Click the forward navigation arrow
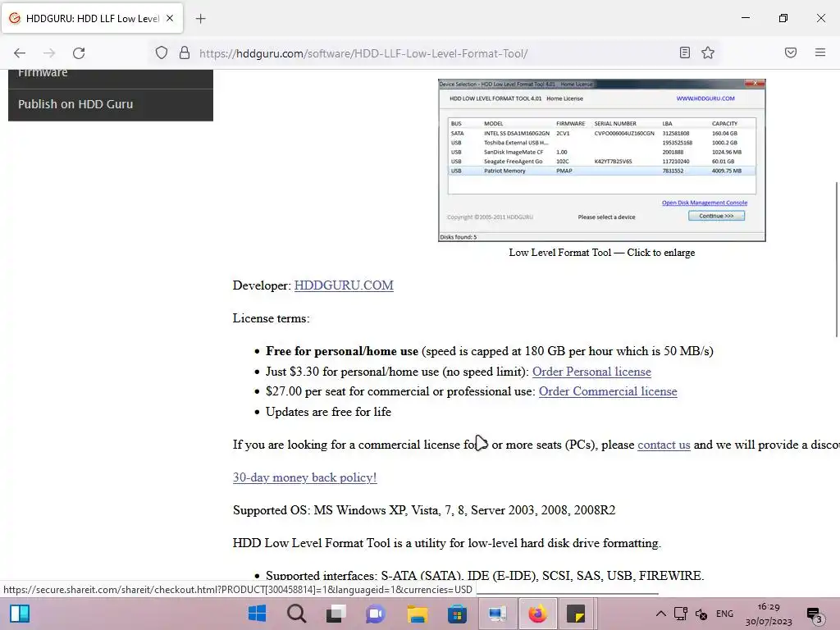Image resolution: width=840 pixels, height=630 pixels. [x=49, y=53]
